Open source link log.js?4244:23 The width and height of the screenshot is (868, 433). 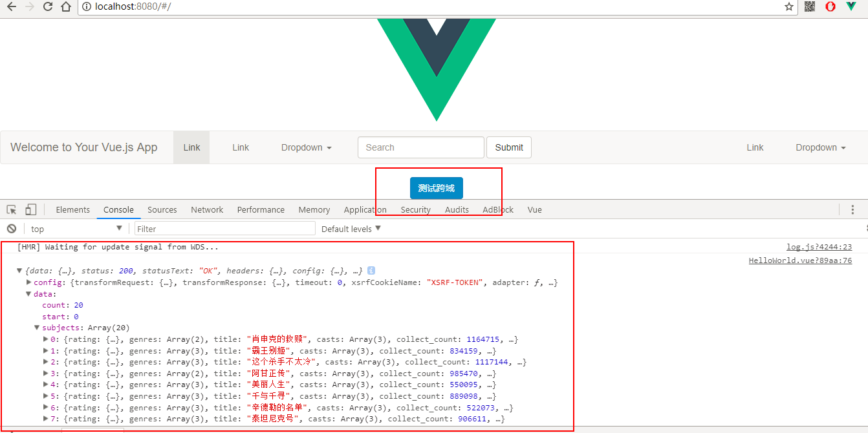tap(819, 247)
